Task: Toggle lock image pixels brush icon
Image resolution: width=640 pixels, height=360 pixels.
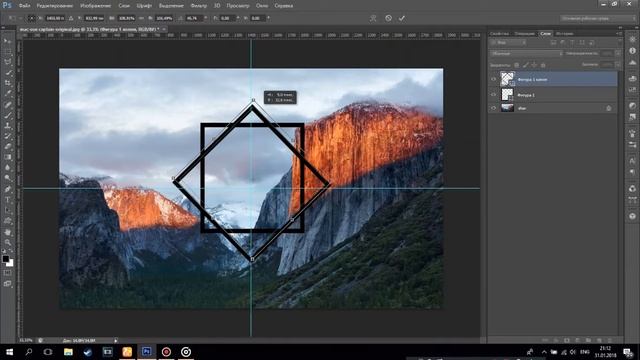Action: pyautogui.click(x=525, y=65)
